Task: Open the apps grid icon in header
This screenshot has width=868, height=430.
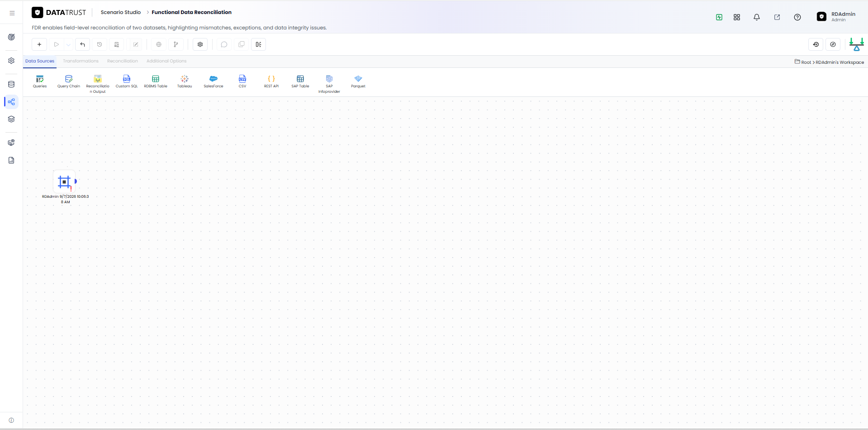Action: pyautogui.click(x=737, y=17)
